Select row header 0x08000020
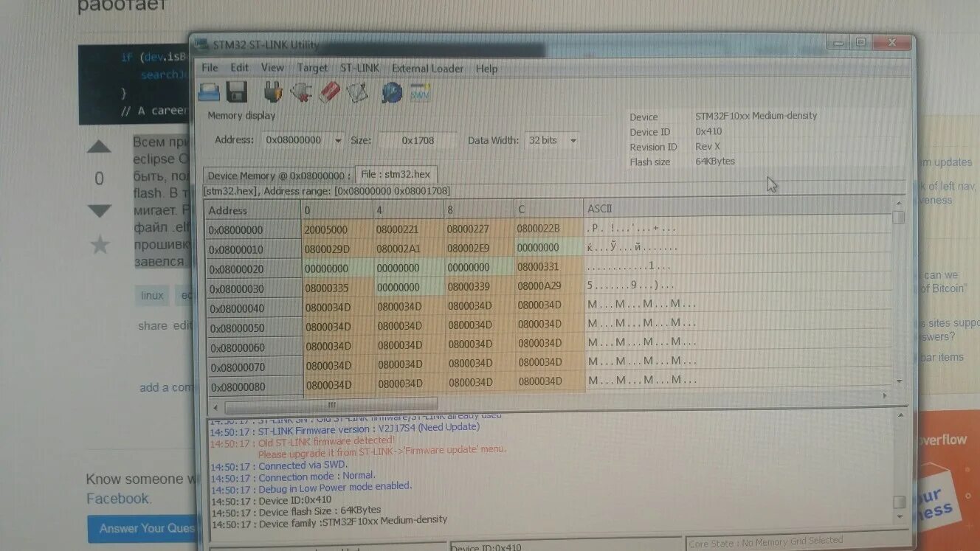 click(x=254, y=270)
